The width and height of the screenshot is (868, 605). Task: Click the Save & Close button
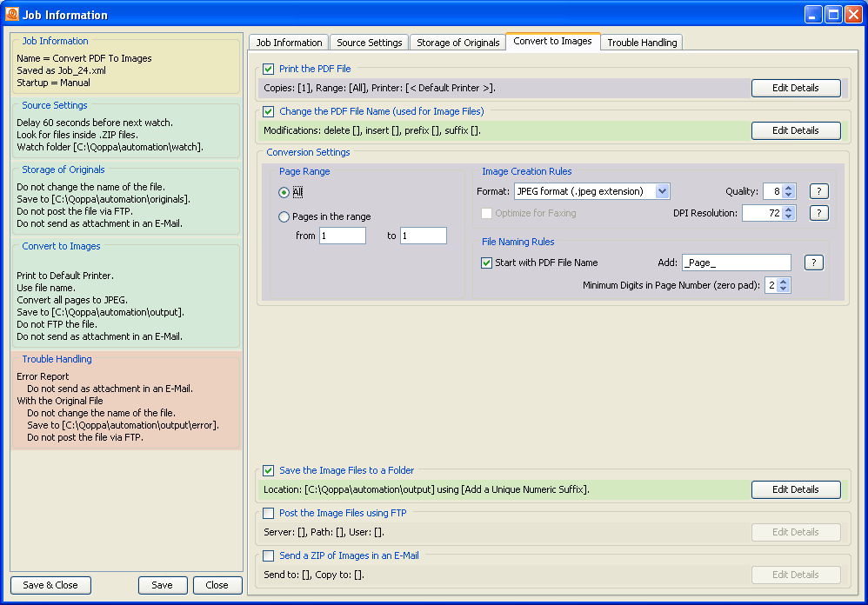50,585
